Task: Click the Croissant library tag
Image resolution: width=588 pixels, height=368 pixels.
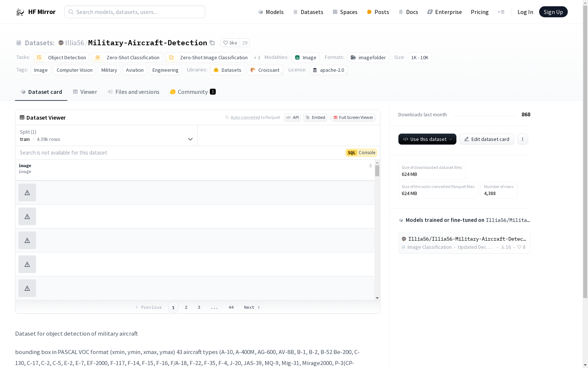Action: click(x=265, y=70)
